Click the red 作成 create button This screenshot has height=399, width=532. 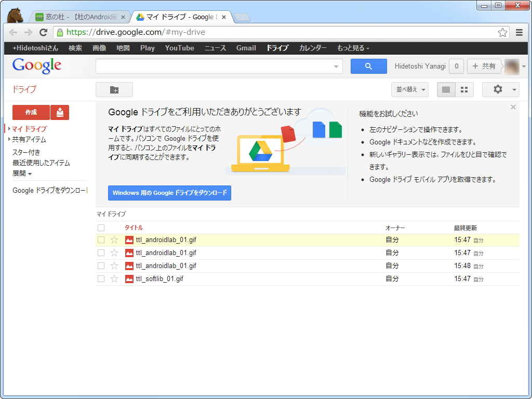(31, 112)
